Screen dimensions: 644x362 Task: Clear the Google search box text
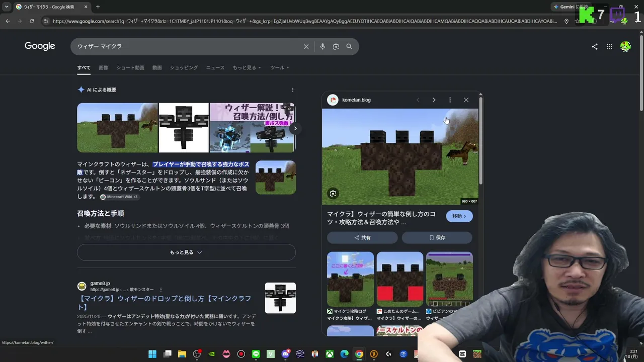click(x=306, y=46)
